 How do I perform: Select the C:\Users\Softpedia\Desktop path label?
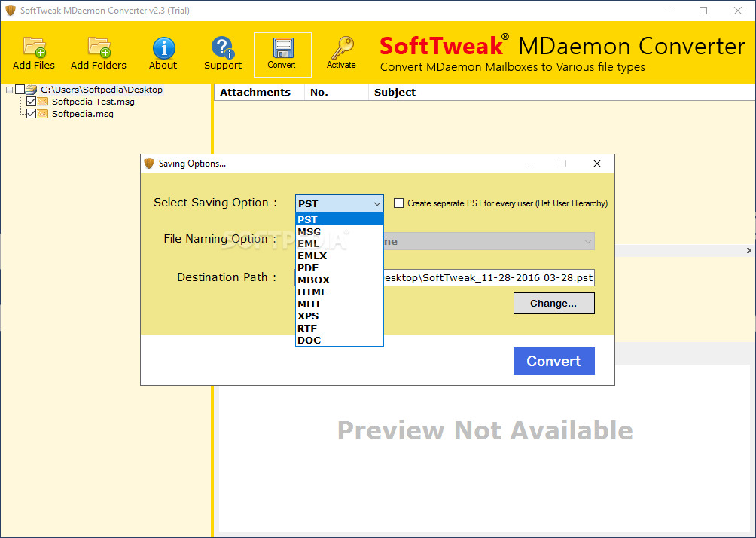(102, 89)
